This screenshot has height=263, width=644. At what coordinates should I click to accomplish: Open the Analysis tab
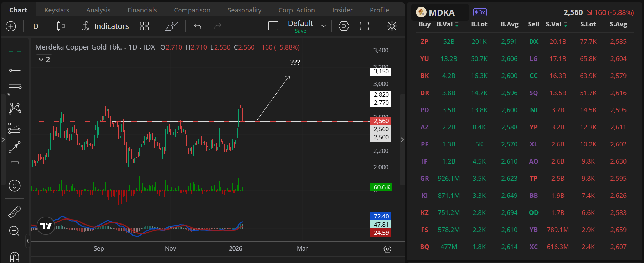(x=98, y=10)
